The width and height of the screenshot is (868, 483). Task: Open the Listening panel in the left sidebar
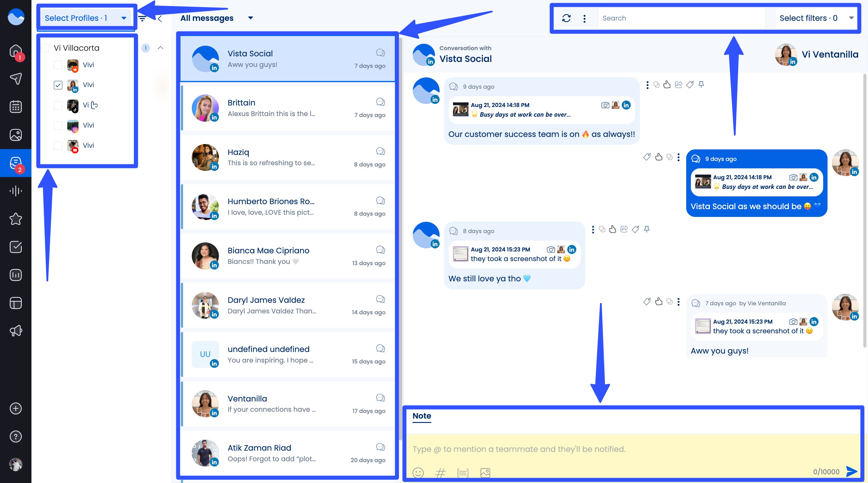(16, 191)
